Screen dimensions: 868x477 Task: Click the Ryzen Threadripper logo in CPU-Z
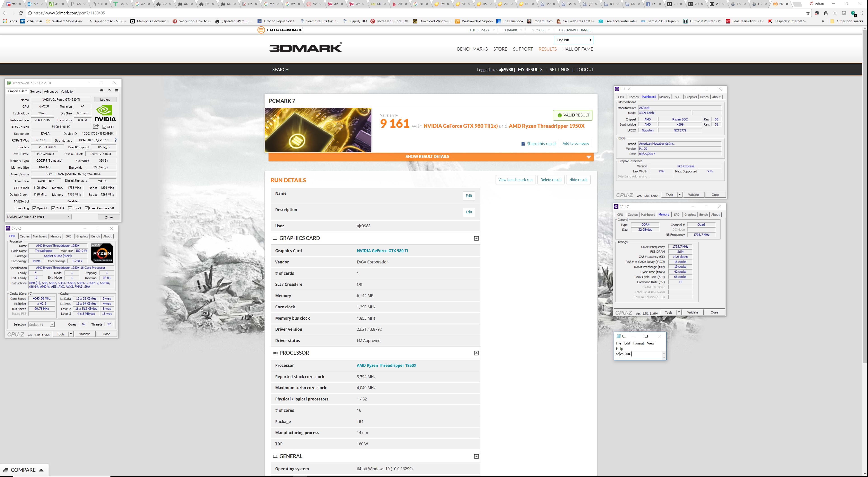coord(102,253)
